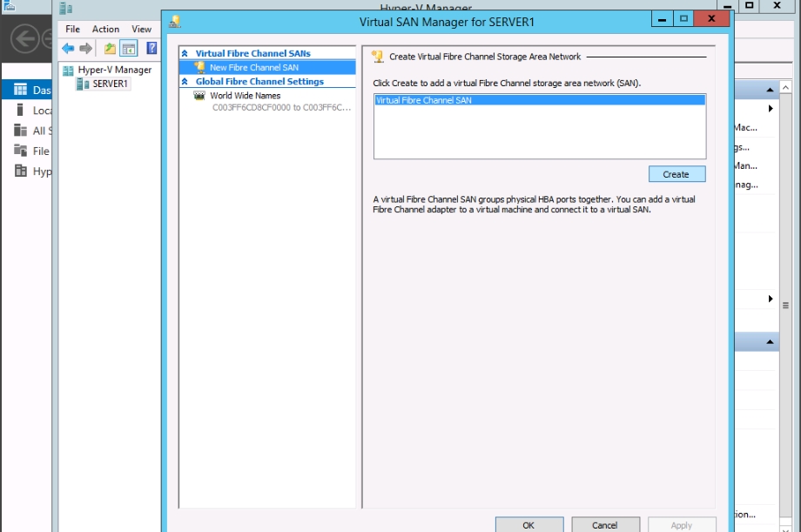Click the blue Help question mark icon

tap(151, 49)
